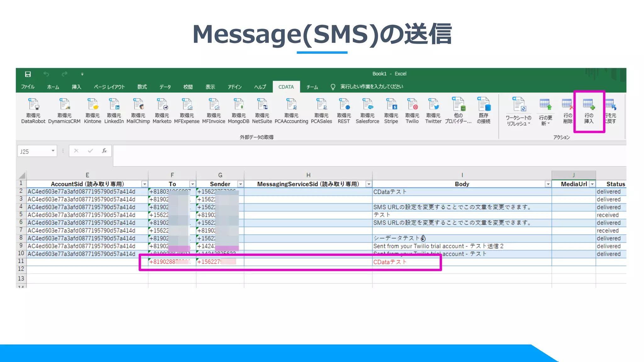This screenshot has width=644, height=362.
Task: Click cell 'Sent from your Twilio trial account - テスト送信２'
Action: point(462,246)
